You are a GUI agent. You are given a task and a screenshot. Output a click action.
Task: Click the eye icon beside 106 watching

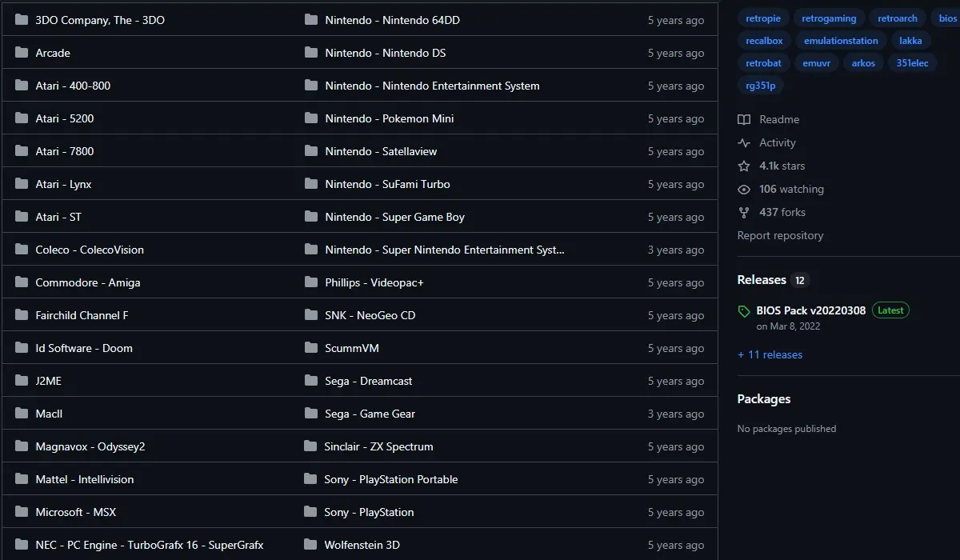(x=744, y=189)
